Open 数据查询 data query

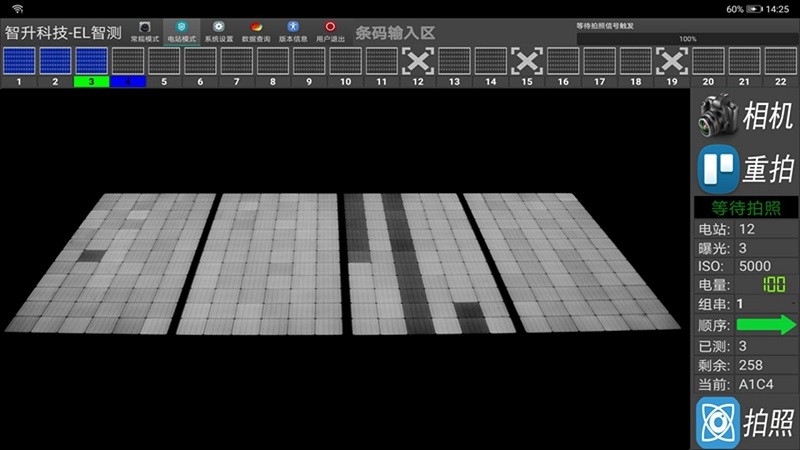pos(256,30)
